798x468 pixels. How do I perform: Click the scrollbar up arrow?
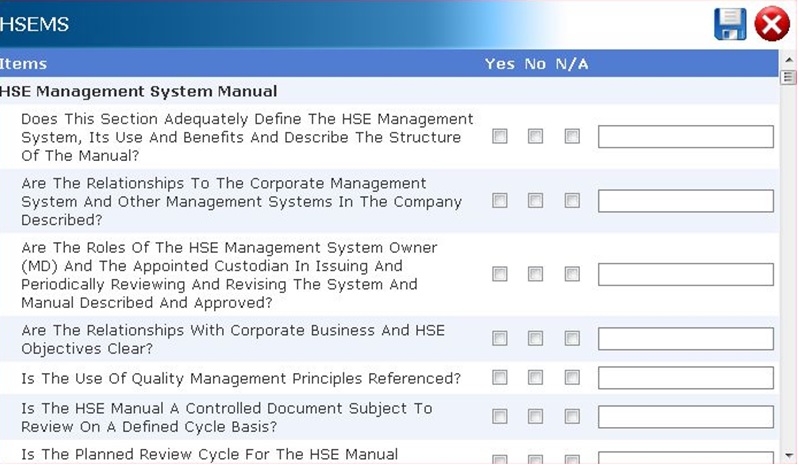pyautogui.click(x=788, y=77)
